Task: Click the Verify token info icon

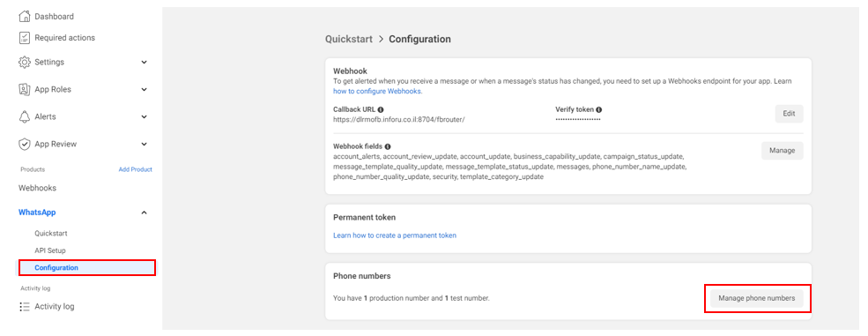Action: pos(599,109)
